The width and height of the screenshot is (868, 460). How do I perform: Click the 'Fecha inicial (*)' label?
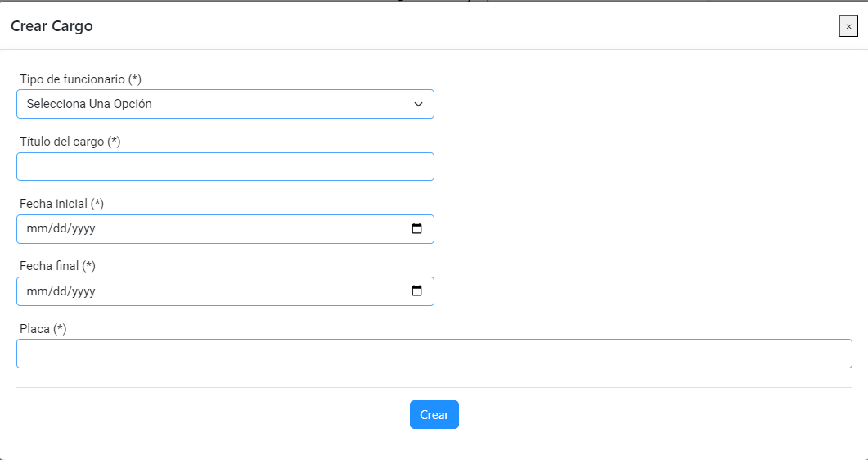[x=61, y=204]
